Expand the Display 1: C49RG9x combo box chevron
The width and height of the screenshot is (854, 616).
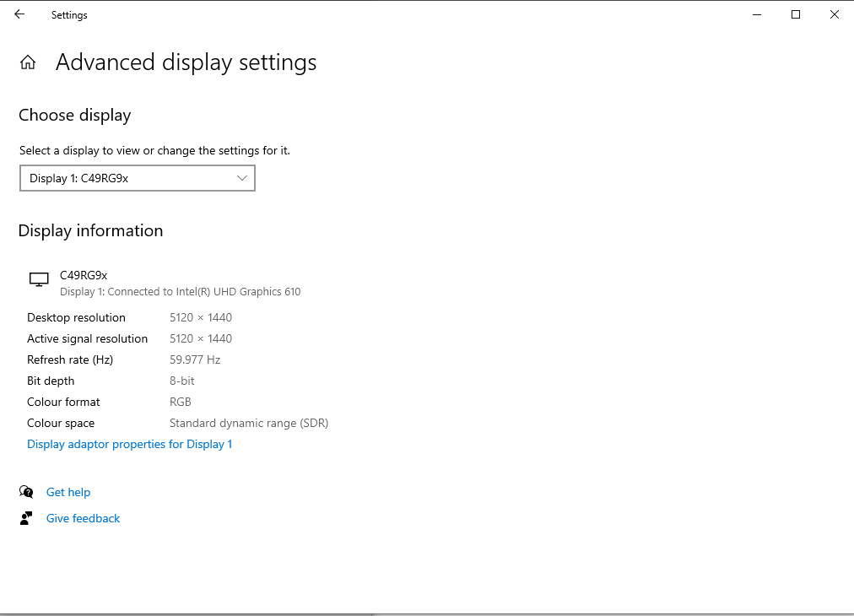point(242,178)
